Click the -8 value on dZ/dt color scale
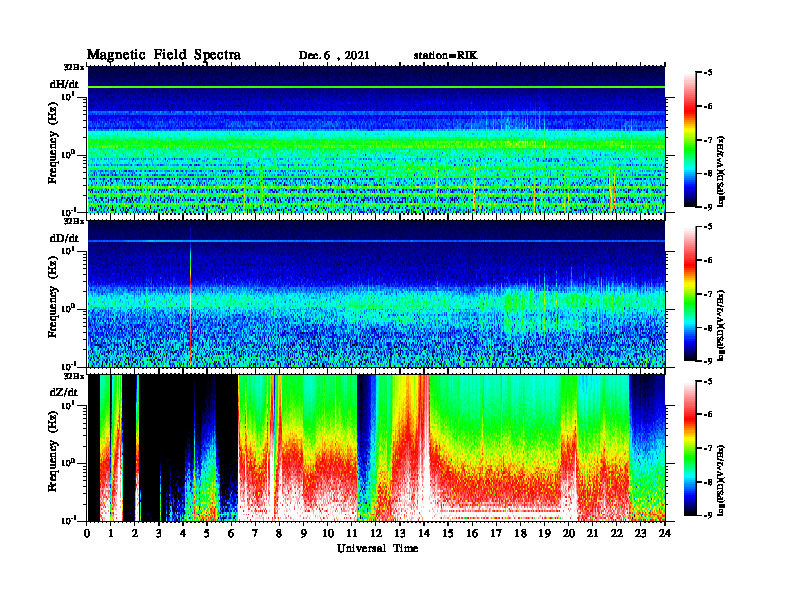 point(708,482)
